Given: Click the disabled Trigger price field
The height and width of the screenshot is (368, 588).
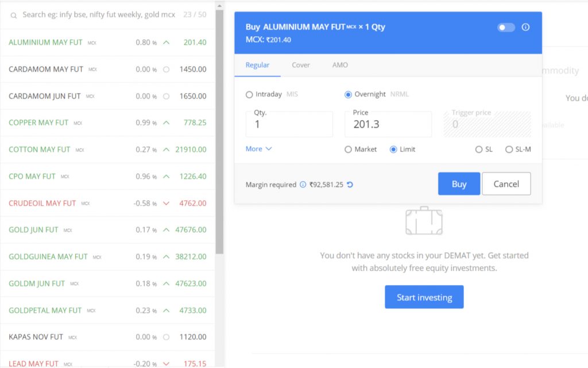Looking at the screenshot, I should click(x=487, y=124).
